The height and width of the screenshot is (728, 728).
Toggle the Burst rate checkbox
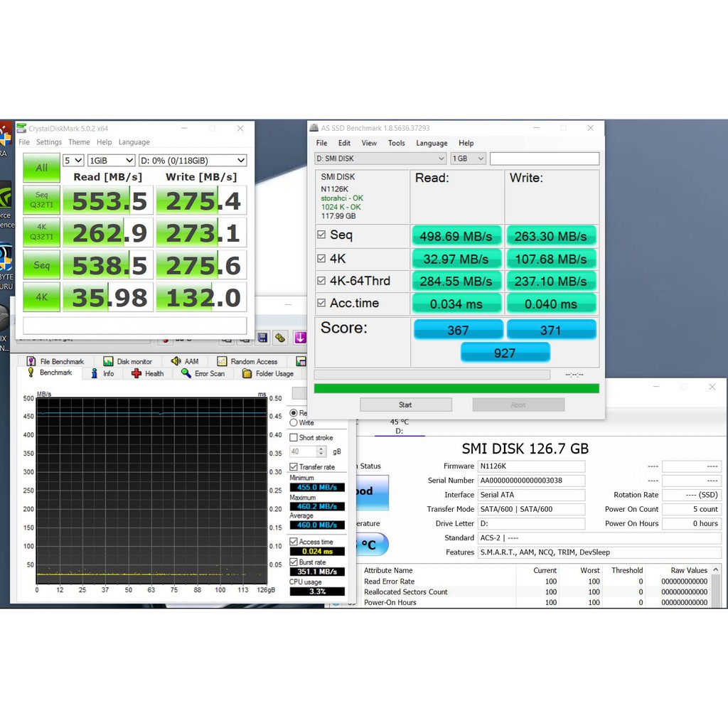[294, 562]
